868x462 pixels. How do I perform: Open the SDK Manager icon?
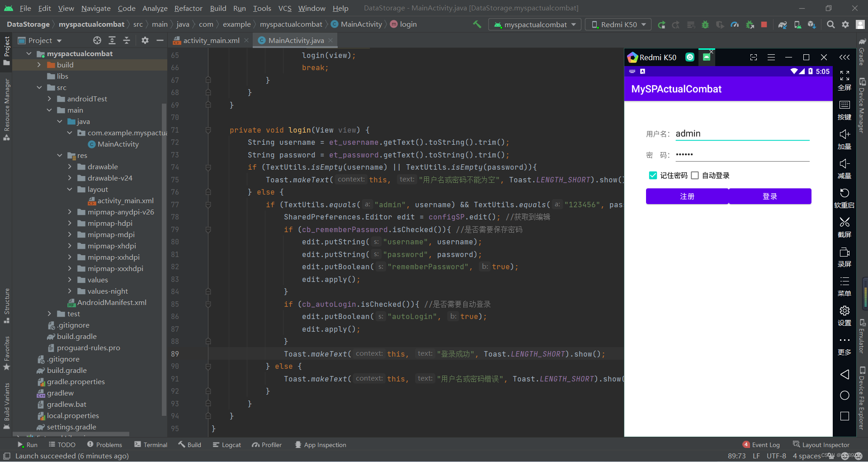click(812, 25)
